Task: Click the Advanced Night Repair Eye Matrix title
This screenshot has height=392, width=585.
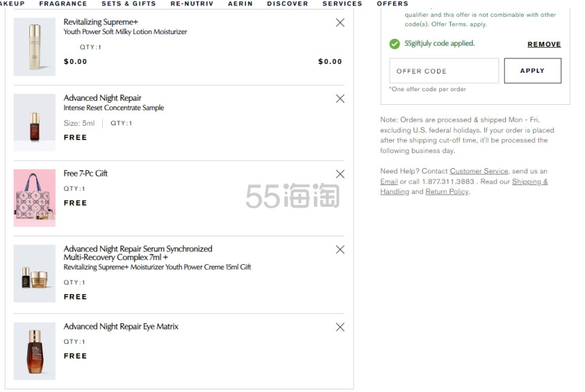Action: (x=121, y=327)
